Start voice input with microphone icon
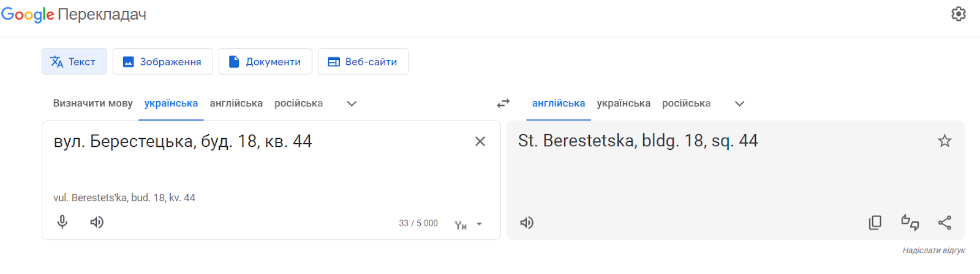Viewport: 980px width, 274px height. click(x=62, y=221)
